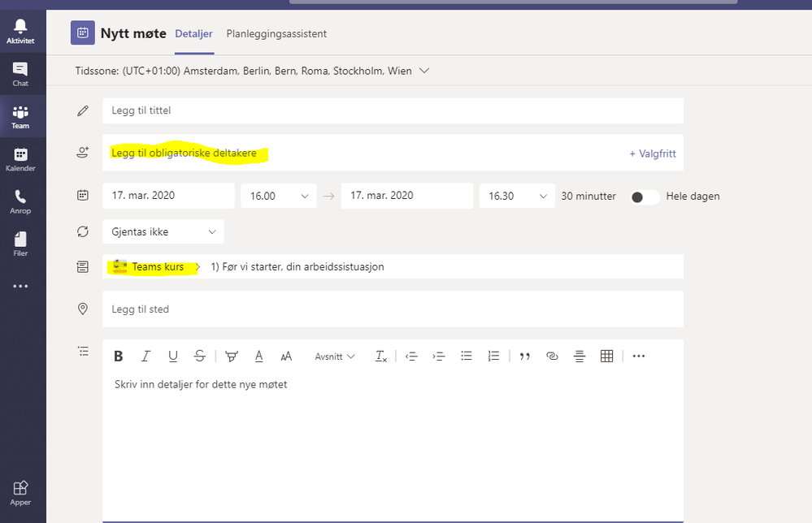Image resolution: width=812 pixels, height=523 pixels.
Task: Open text highlight color tool
Action: (232, 356)
